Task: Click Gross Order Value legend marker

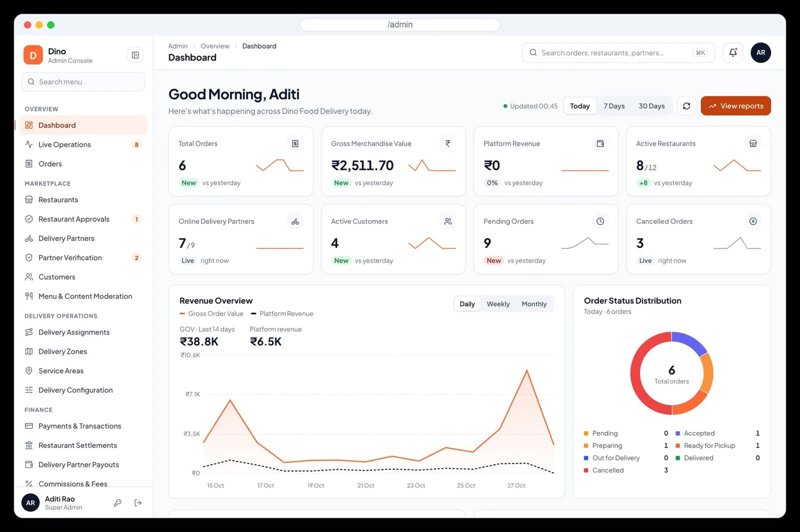Action: pos(182,314)
